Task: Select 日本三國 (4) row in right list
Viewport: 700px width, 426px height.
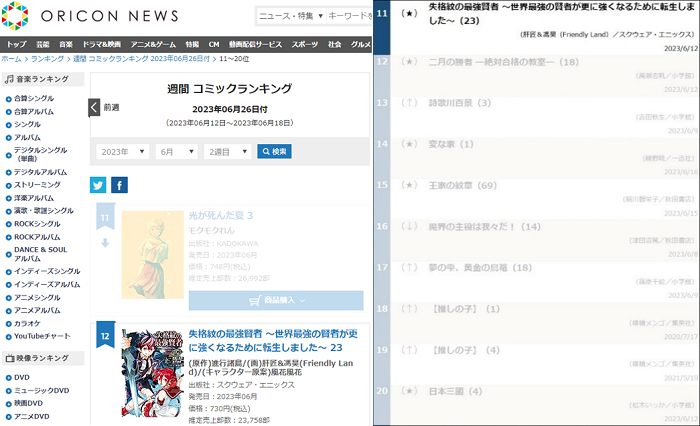Action: pos(536,405)
